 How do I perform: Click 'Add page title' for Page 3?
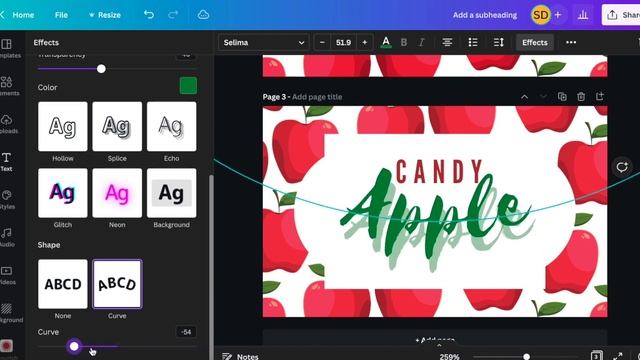[317, 97]
